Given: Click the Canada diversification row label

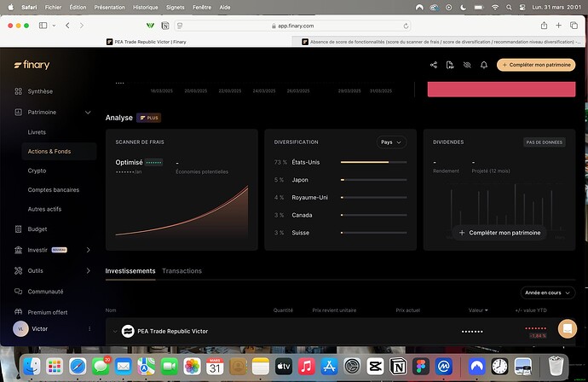Looking at the screenshot, I should click(x=302, y=215).
